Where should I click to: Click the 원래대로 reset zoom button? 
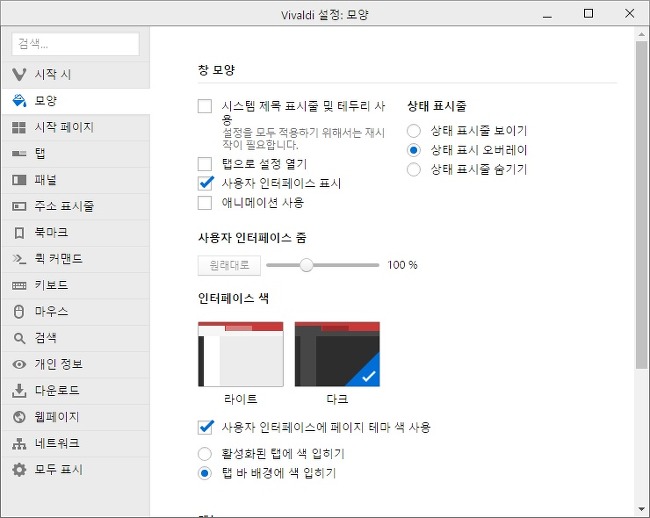pos(229,265)
